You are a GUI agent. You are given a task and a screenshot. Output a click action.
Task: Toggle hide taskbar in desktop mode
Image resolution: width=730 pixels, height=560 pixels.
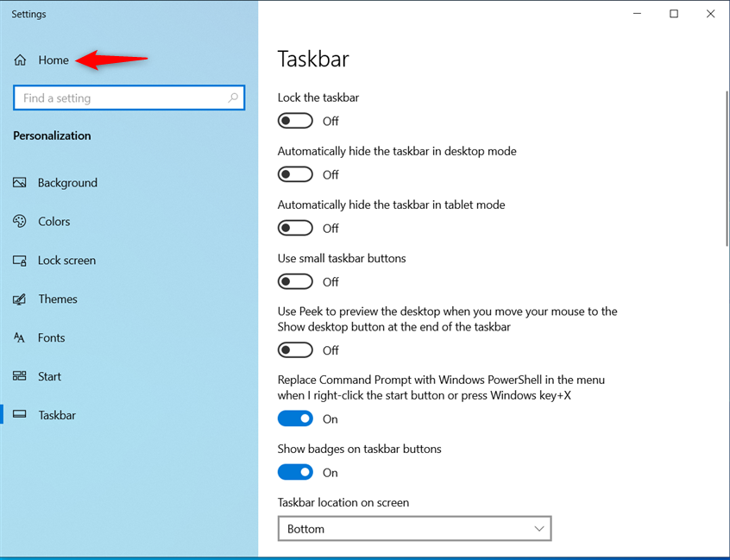(x=295, y=174)
